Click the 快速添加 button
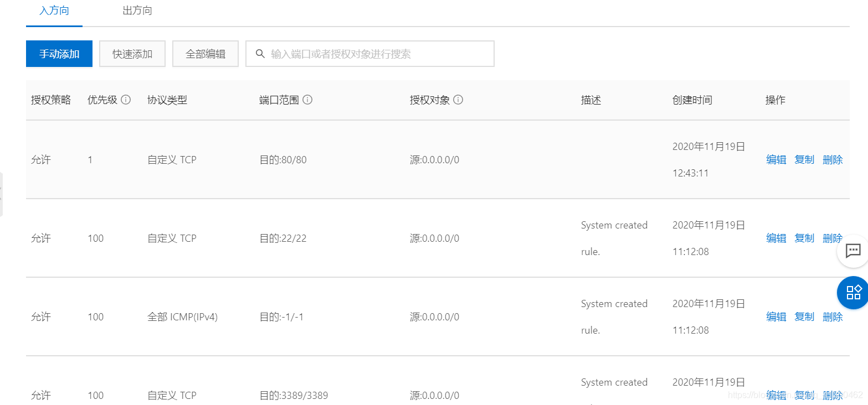 pos(132,54)
